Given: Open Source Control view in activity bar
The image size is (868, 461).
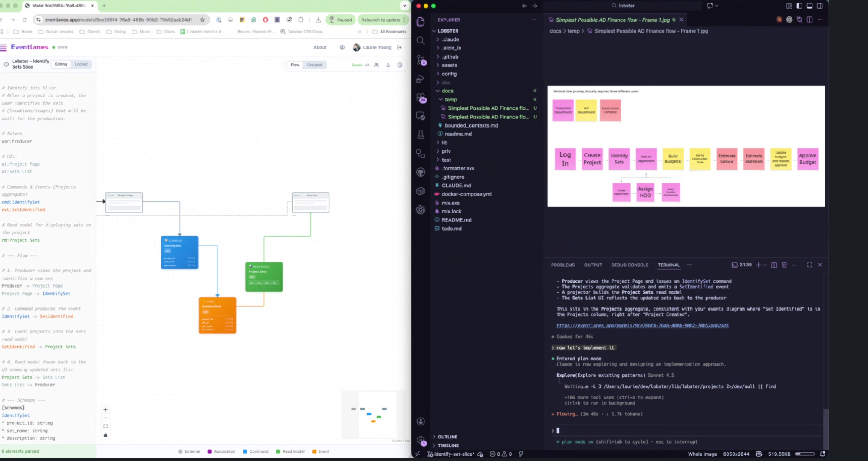Looking at the screenshot, I should (421, 60).
